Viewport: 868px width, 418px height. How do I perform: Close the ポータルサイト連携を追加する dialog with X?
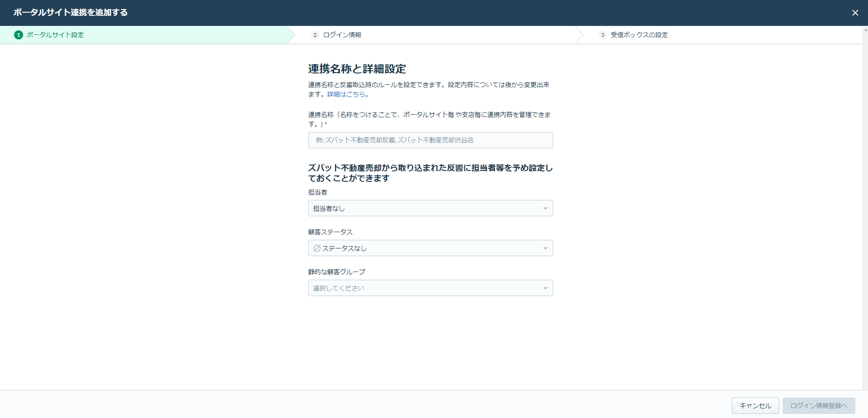(855, 13)
